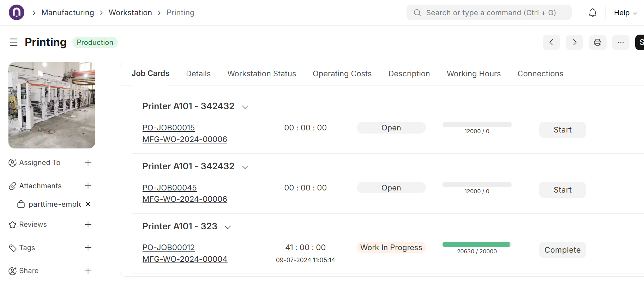Open the three-dots more options menu
644x289 pixels.
pyautogui.click(x=620, y=42)
